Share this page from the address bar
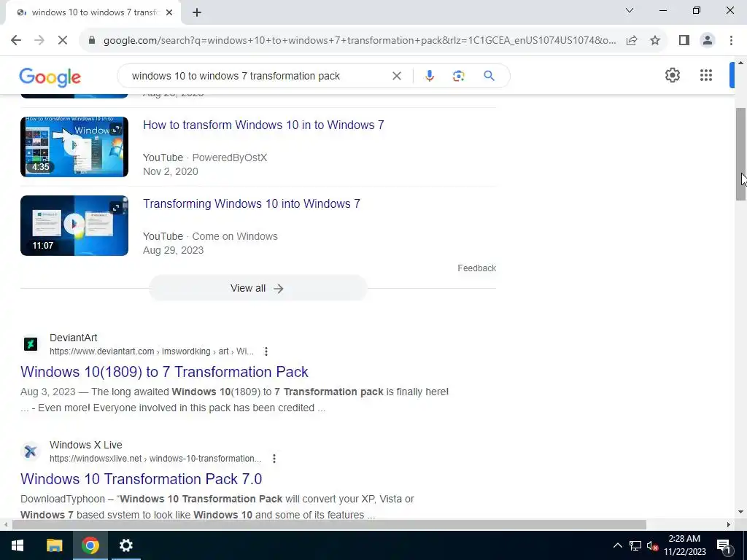Screen dimensions: 747x560 pos(632,40)
